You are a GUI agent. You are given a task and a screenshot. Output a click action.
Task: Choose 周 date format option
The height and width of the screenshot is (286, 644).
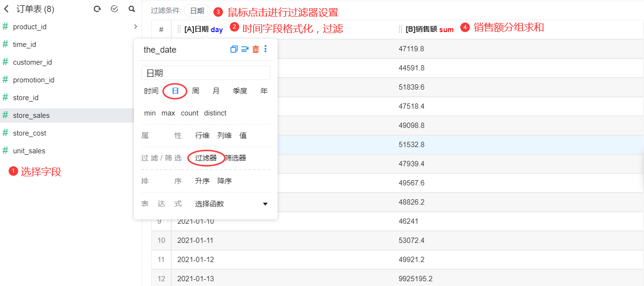pos(196,91)
